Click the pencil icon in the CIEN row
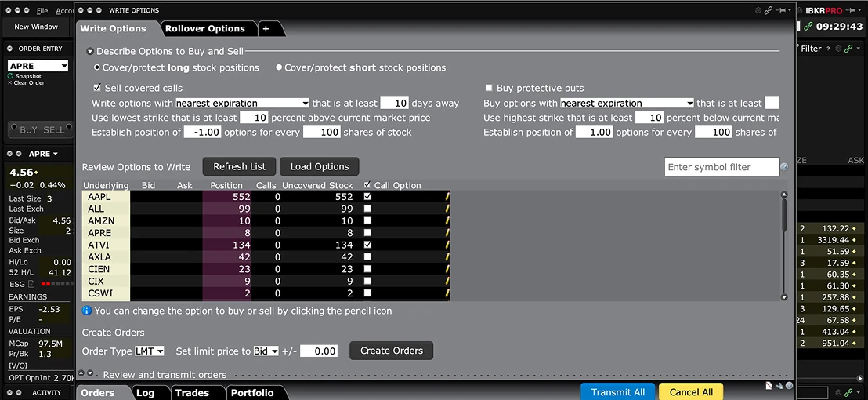Screen dimensions: 868x400 pyautogui.click(x=447, y=269)
